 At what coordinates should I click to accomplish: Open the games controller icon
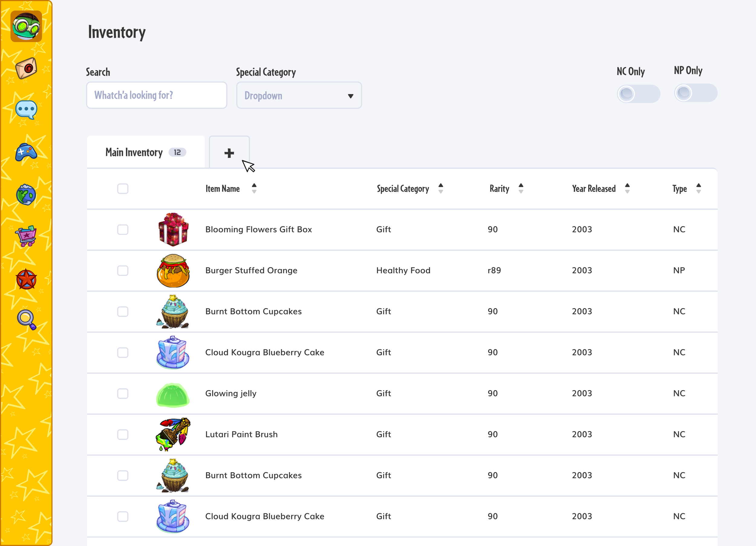coord(26,153)
